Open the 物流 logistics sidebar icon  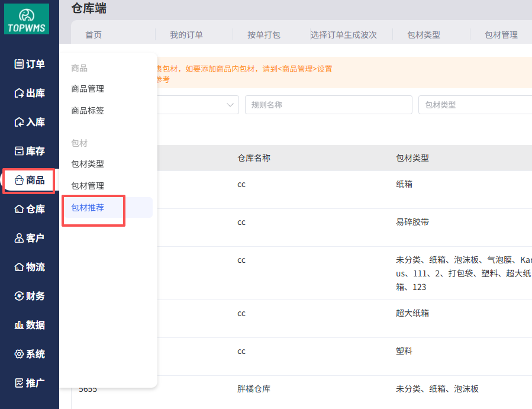(x=19, y=267)
